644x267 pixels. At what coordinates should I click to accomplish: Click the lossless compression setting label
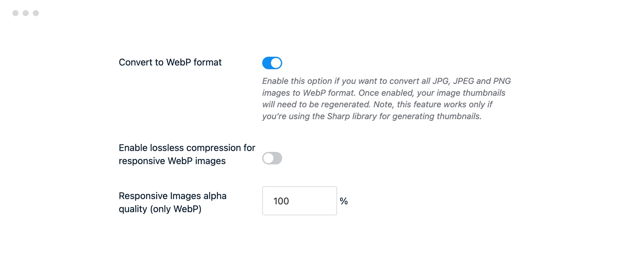click(187, 154)
